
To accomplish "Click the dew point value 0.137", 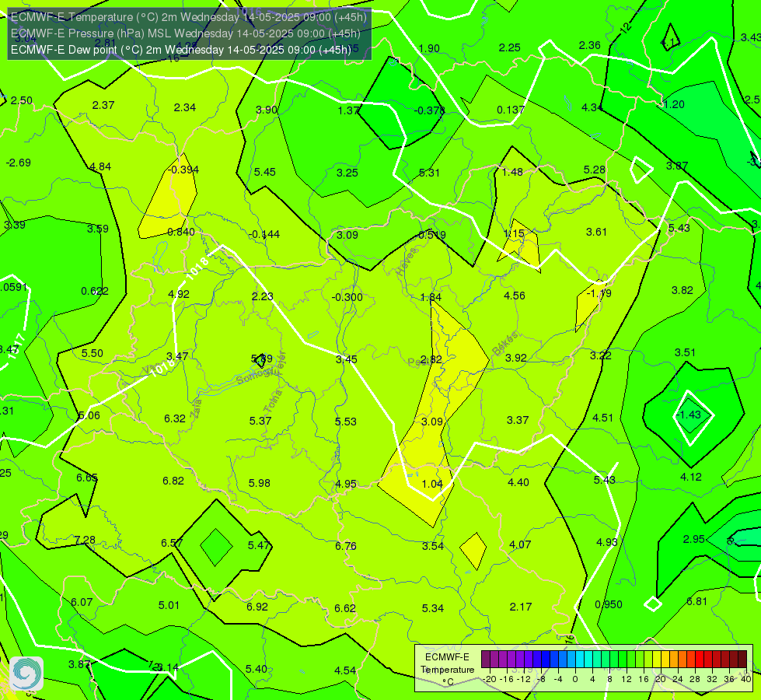I will pos(511,110).
